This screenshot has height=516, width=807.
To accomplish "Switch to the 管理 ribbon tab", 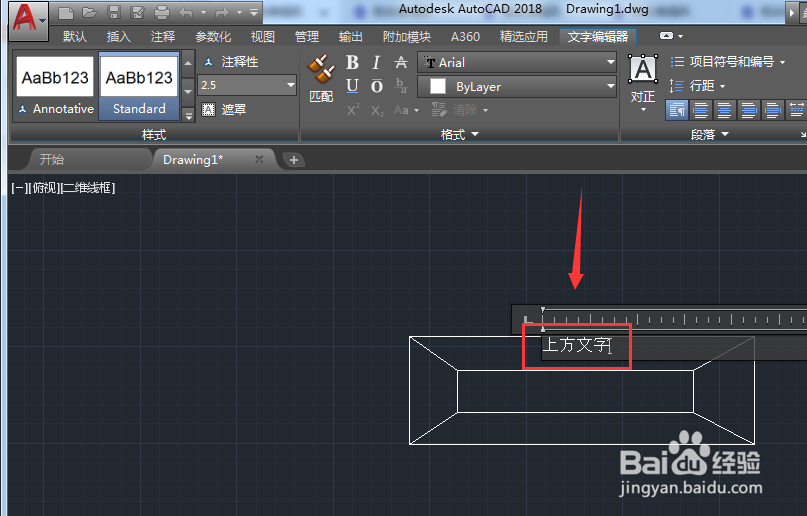I will point(307,37).
